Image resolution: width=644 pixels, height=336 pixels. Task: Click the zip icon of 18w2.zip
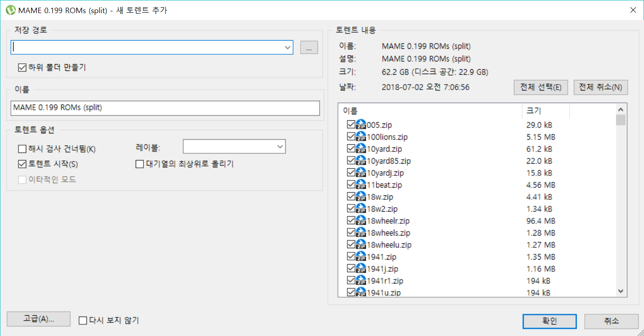[x=361, y=208]
